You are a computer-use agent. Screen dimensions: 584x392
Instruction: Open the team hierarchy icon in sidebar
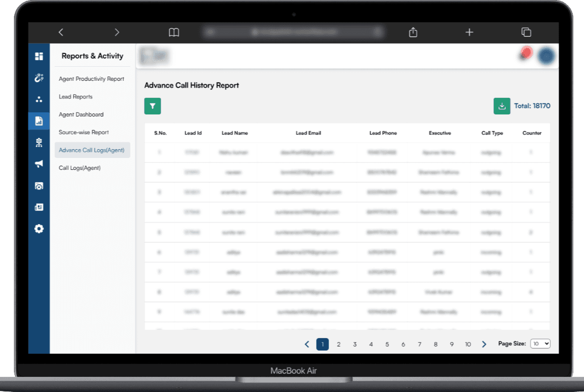[38, 142]
